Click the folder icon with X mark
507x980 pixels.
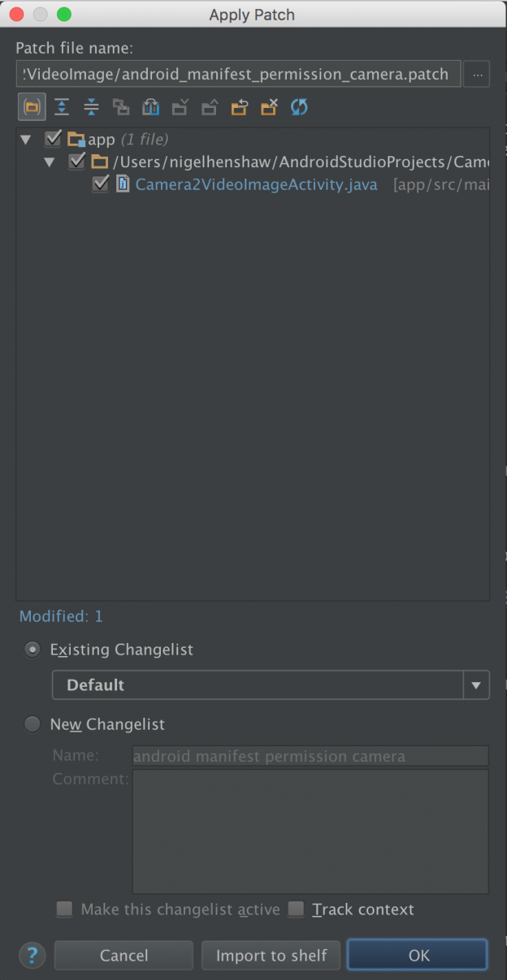click(x=269, y=106)
